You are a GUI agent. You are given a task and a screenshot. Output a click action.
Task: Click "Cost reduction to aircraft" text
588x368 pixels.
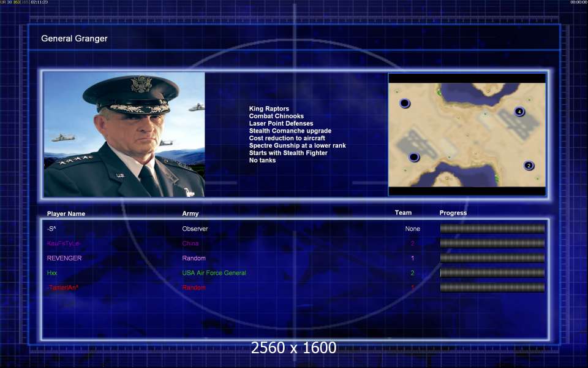(x=287, y=138)
